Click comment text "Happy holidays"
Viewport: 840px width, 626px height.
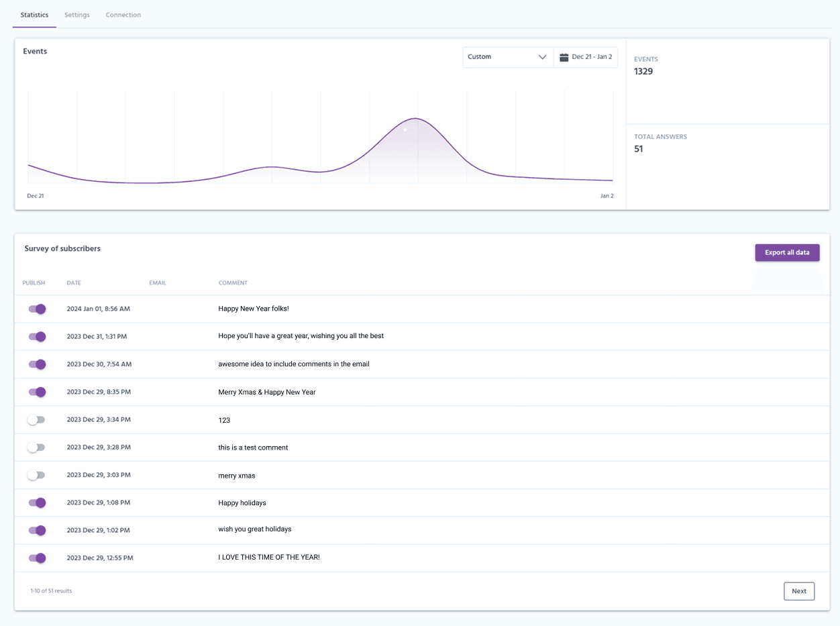242,503
